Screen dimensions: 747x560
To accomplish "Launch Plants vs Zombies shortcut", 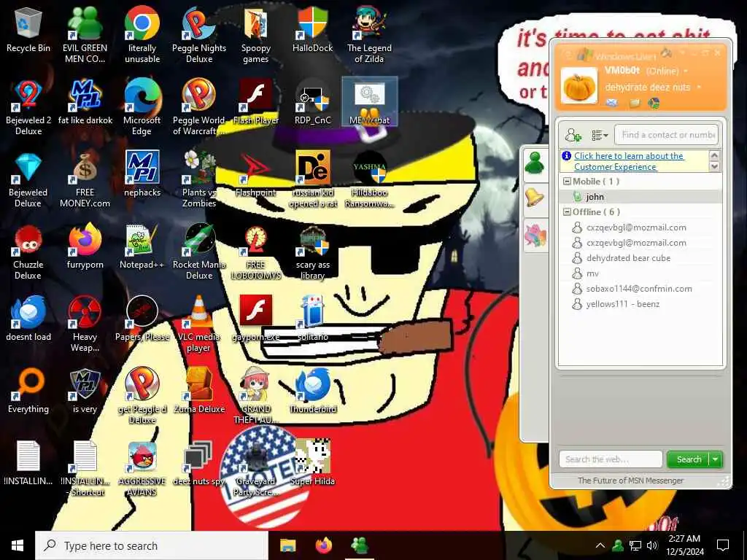I will coord(199,180).
